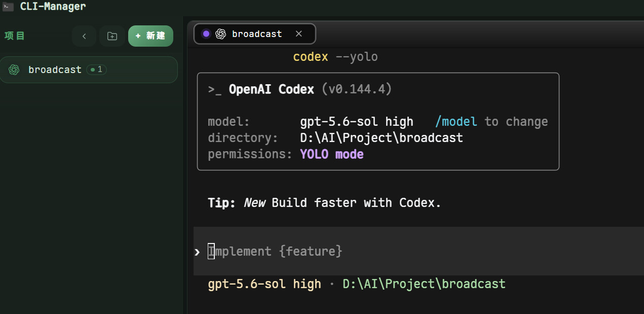Viewport: 644px width, 314px height.
Task: Click the status line path D:\AI\Project\broadcast
Action: click(424, 284)
